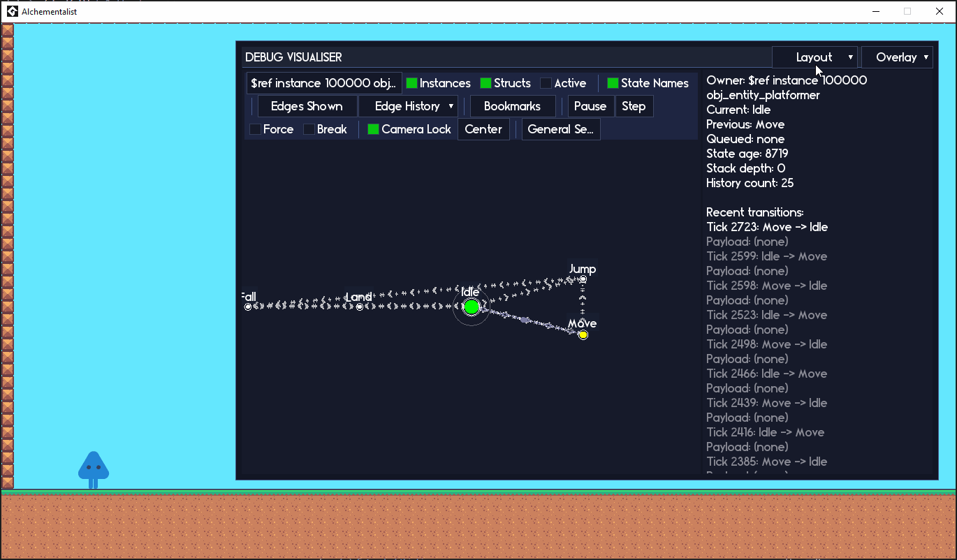Select the green Idle state node

tap(472, 307)
